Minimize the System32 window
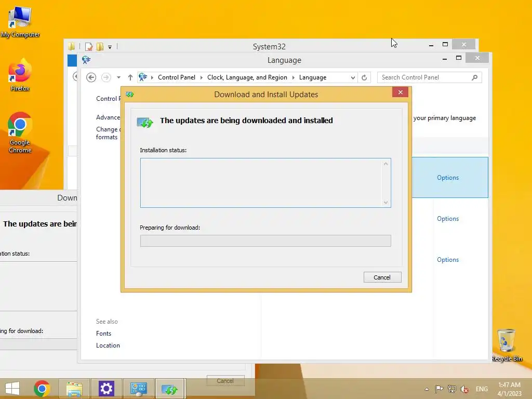532x399 pixels. [431, 45]
